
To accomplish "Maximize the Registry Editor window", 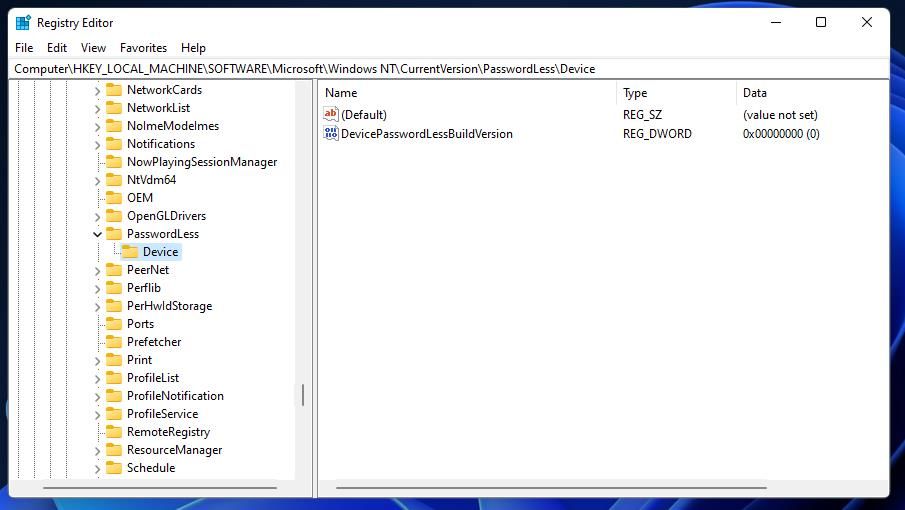I will pos(821,22).
